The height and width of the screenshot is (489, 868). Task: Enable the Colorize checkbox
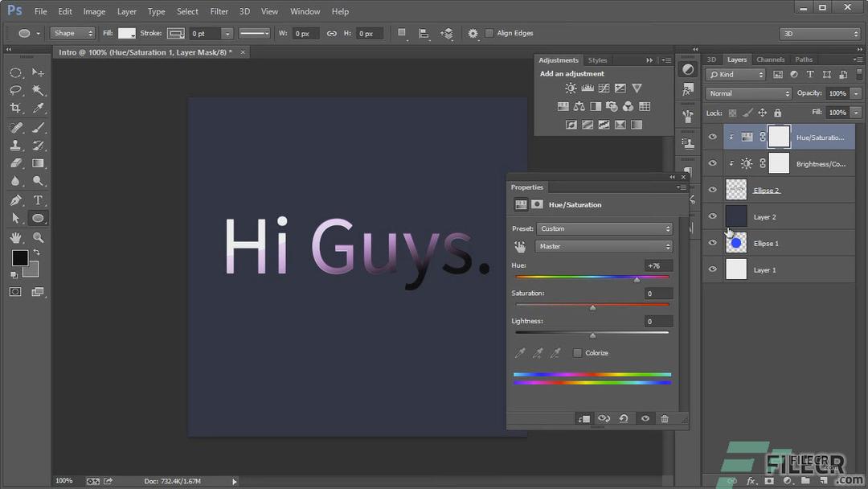coord(577,352)
